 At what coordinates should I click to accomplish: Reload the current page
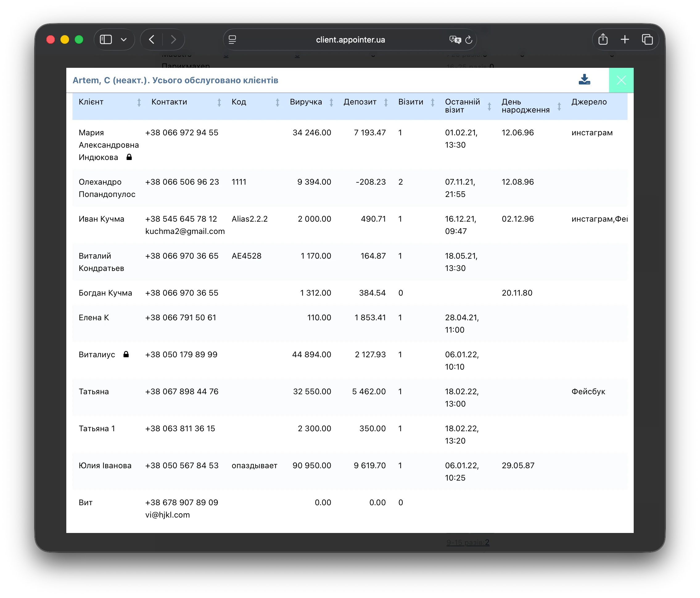(469, 39)
